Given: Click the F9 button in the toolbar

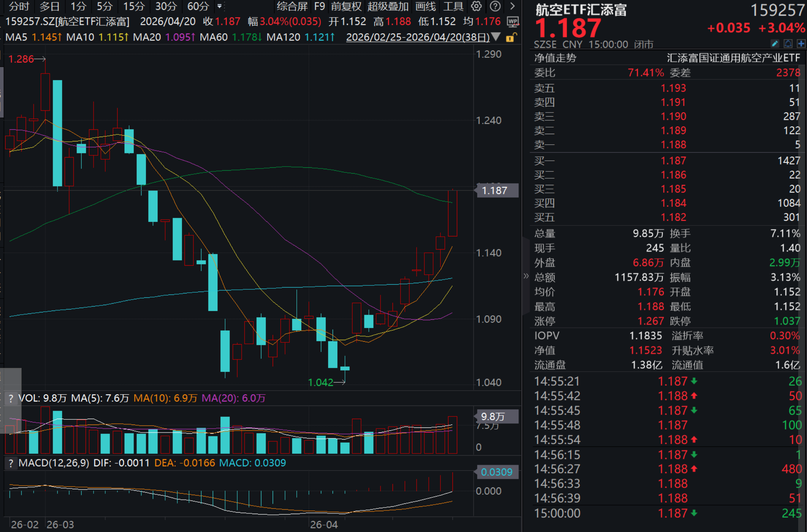Looking at the screenshot, I should click(x=319, y=6).
